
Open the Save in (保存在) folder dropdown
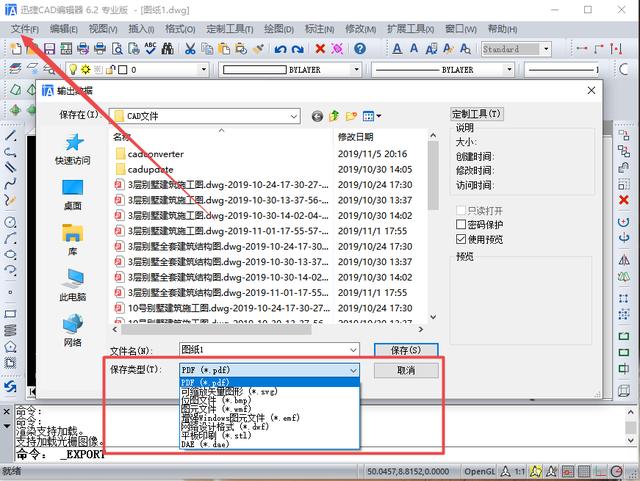click(293, 116)
